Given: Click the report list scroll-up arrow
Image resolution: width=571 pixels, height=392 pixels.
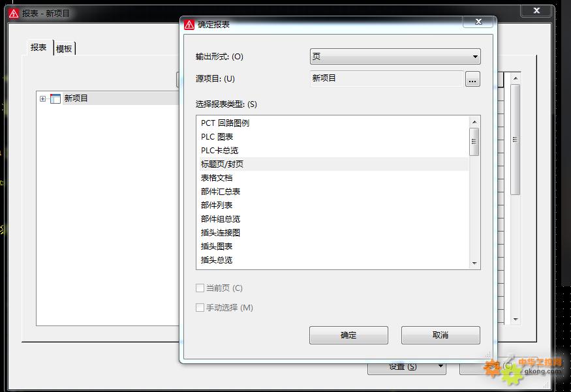Looking at the screenshot, I should click(474, 121).
